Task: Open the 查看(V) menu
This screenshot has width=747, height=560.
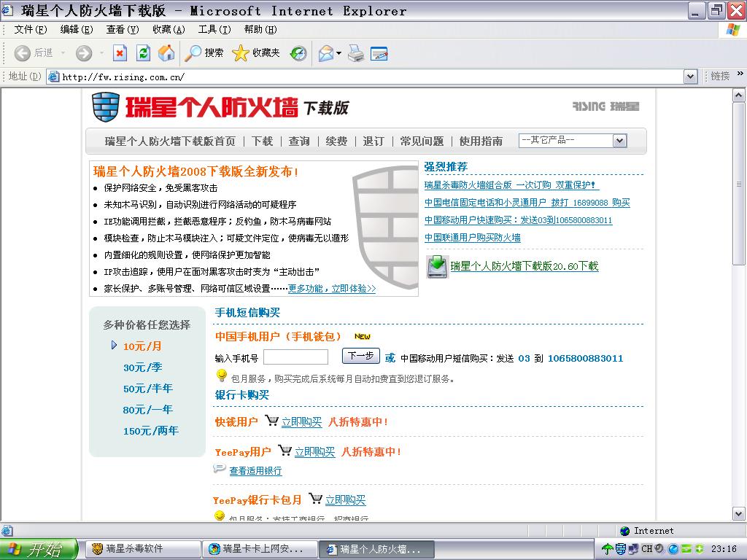Action: (123, 29)
